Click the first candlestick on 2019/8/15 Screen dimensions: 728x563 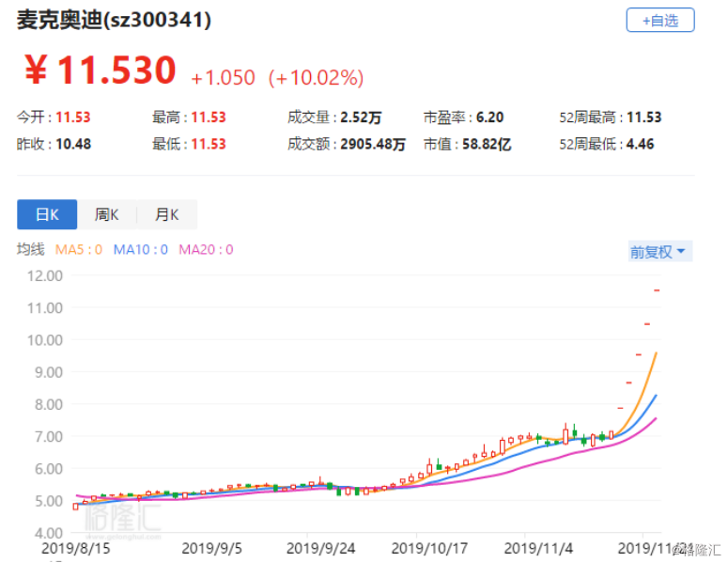[x=76, y=507]
